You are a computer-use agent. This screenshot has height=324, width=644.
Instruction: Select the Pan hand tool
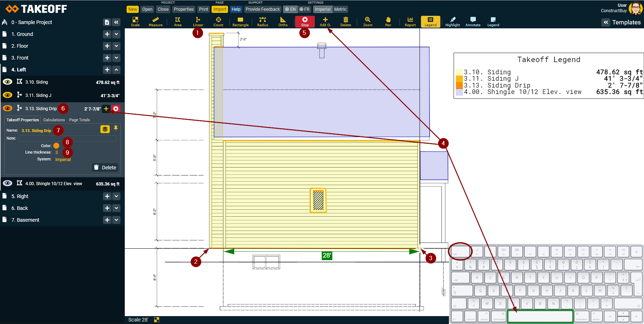[388, 22]
